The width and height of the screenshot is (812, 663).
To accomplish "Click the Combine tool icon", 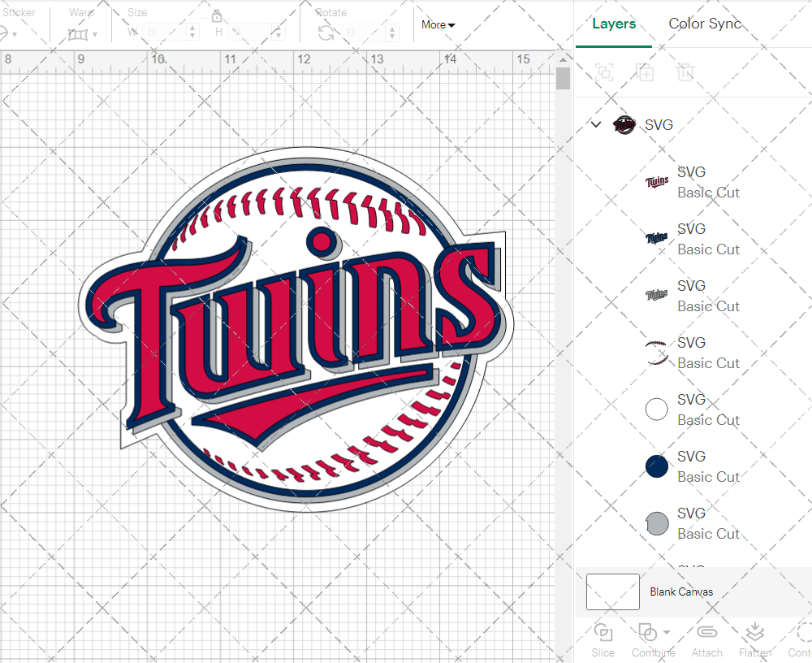I will tap(647, 632).
